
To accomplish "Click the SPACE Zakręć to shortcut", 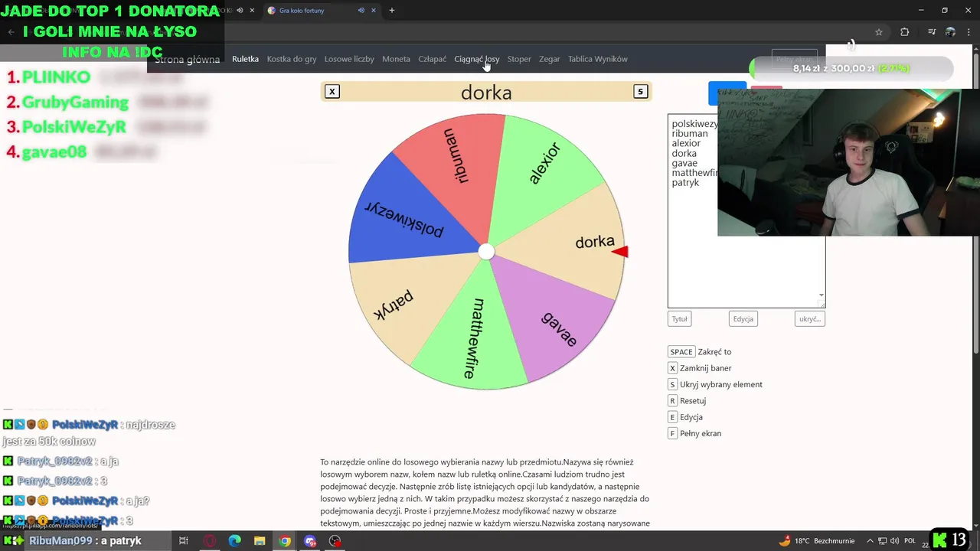I will pyautogui.click(x=700, y=352).
